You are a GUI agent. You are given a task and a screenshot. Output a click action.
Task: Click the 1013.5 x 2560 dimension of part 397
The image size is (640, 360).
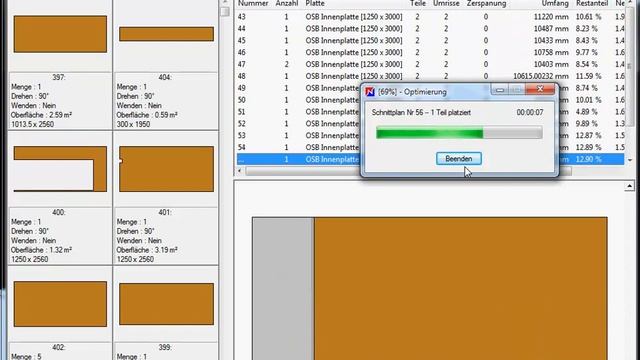[x=32, y=124]
